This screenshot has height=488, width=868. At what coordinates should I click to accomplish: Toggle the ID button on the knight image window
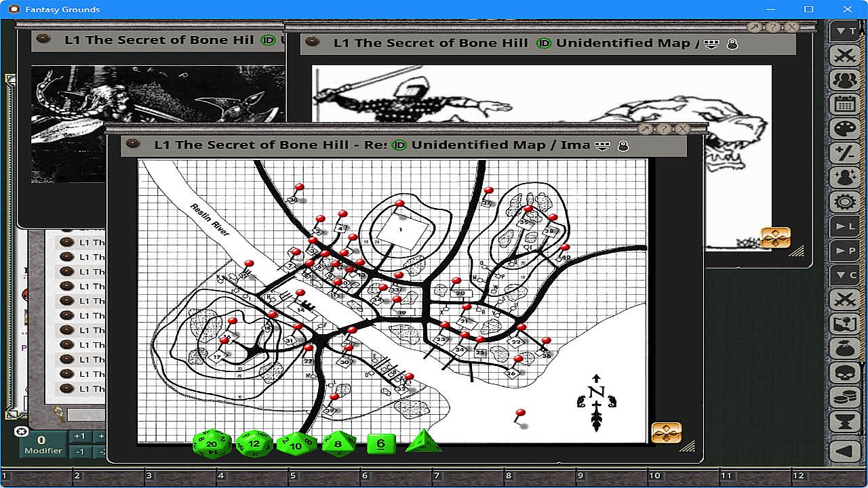[x=544, y=43]
